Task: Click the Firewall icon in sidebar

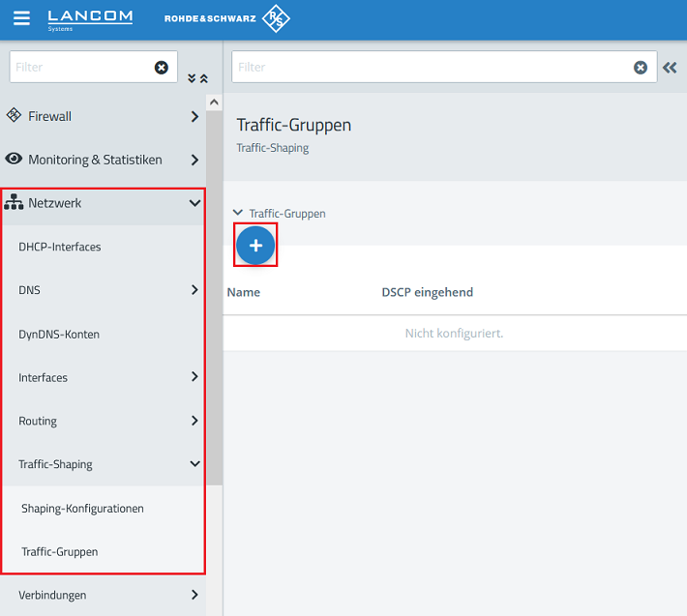Action: 14,116
